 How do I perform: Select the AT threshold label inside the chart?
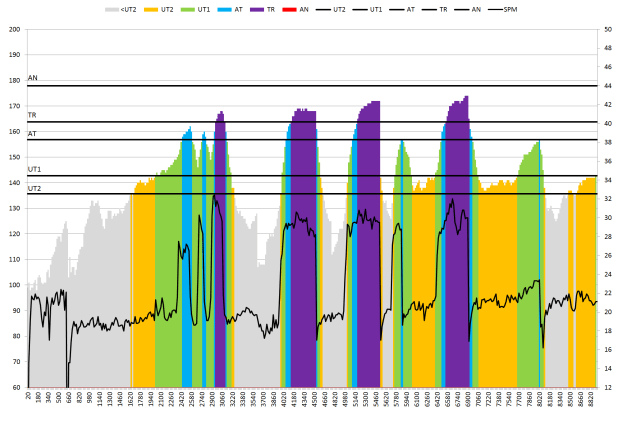click(x=32, y=133)
